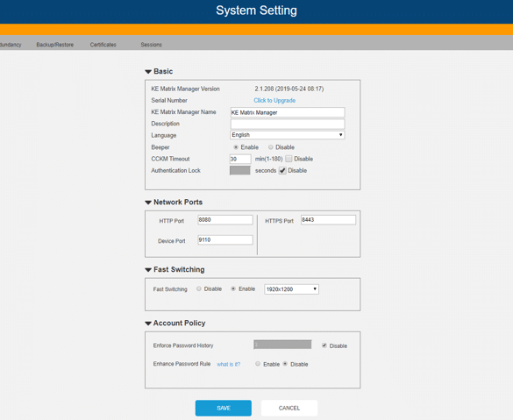Viewport: 513px width, 420px height.
Task: Collapse the Fast Switching section
Action: 148,270
